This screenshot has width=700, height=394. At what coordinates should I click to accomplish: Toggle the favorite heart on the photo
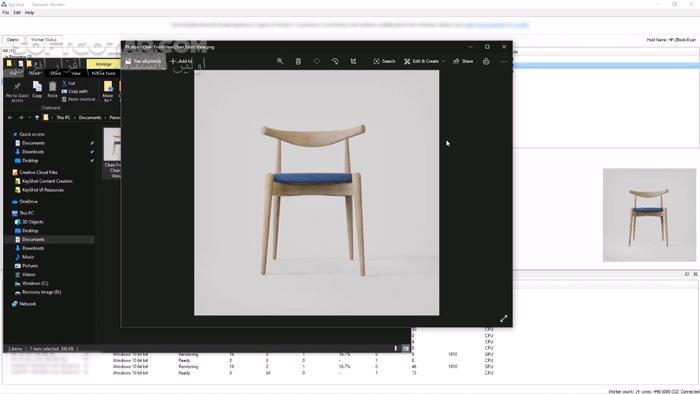click(x=317, y=61)
